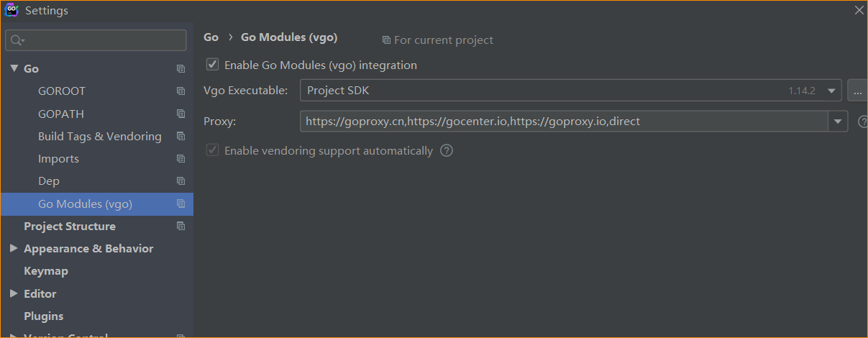
Task: Collapse the Go settings tree node
Action: [x=14, y=68]
